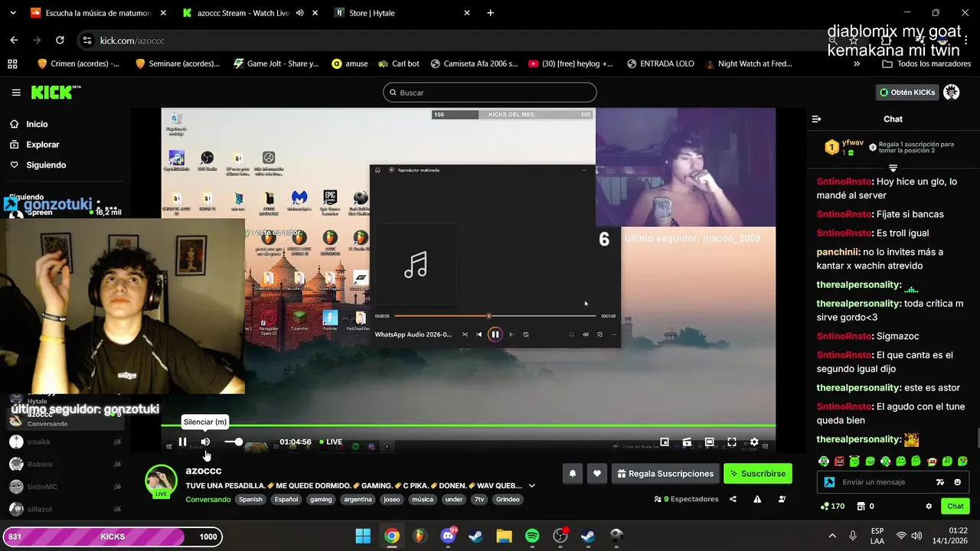Select the Spanish tag

click(x=250, y=499)
